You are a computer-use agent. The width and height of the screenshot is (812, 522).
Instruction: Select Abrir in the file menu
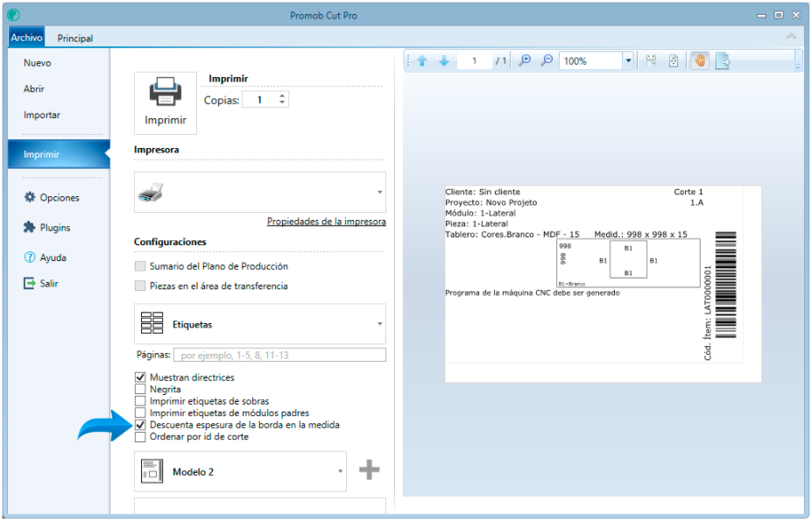point(33,88)
